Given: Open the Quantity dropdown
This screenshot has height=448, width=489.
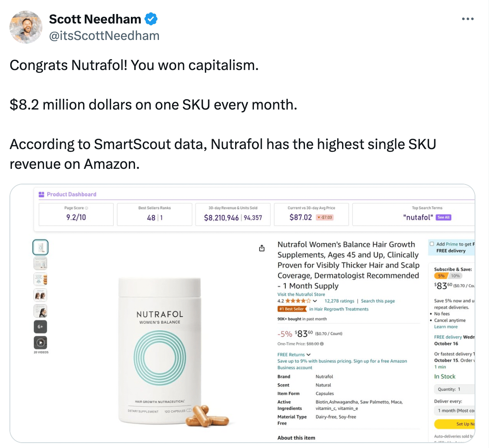Looking at the screenshot, I should [x=455, y=389].
